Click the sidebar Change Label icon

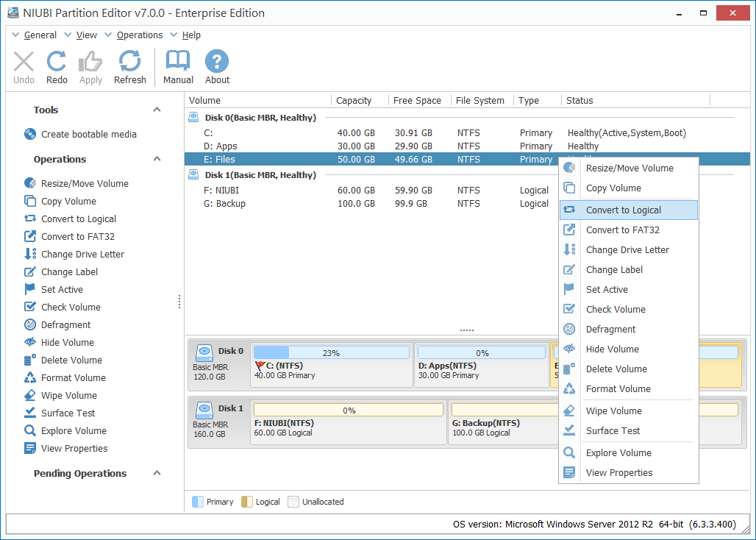click(x=30, y=272)
